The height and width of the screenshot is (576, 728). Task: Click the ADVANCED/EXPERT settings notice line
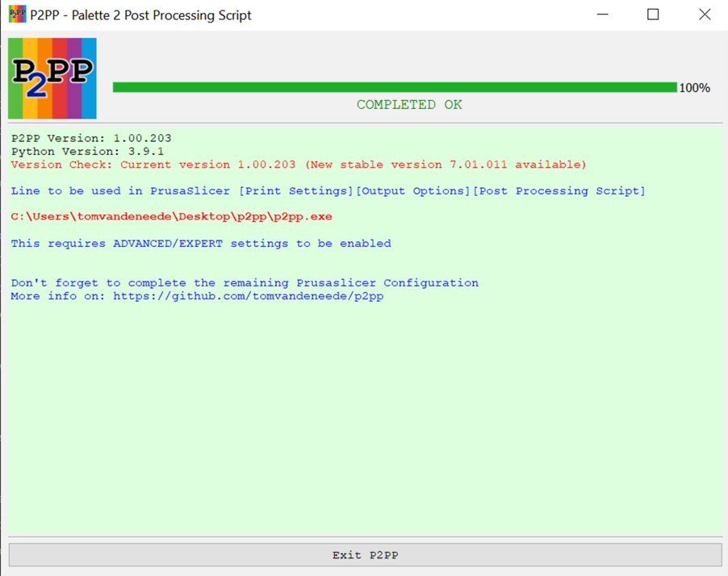201,244
